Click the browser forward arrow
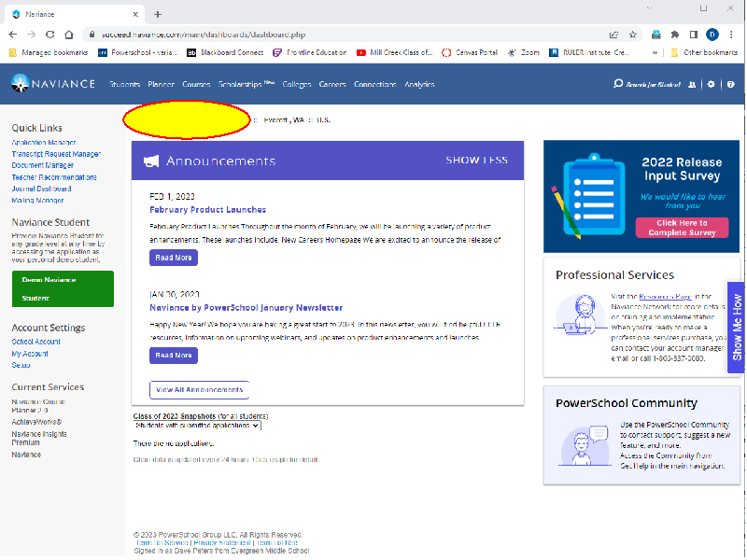747x560 pixels. 32,35
